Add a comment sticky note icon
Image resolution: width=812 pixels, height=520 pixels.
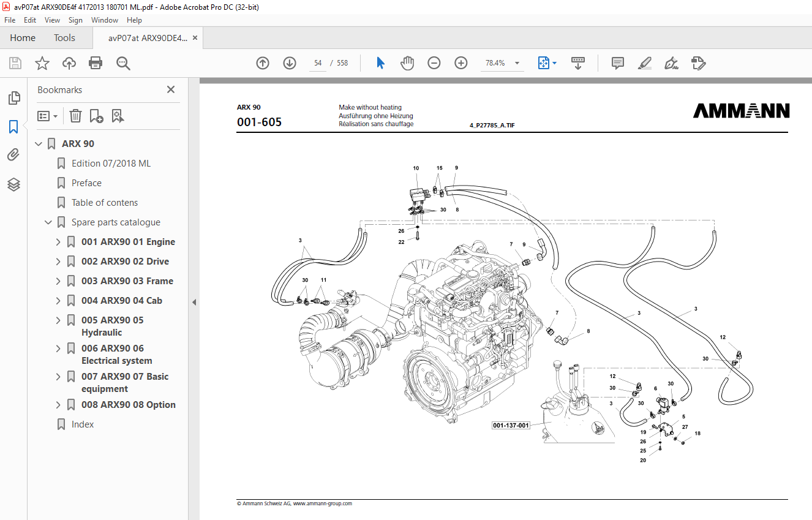click(618, 63)
